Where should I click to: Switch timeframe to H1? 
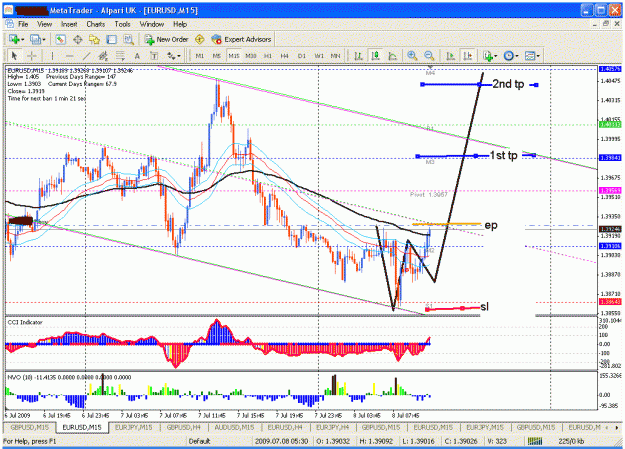click(268, 56)
